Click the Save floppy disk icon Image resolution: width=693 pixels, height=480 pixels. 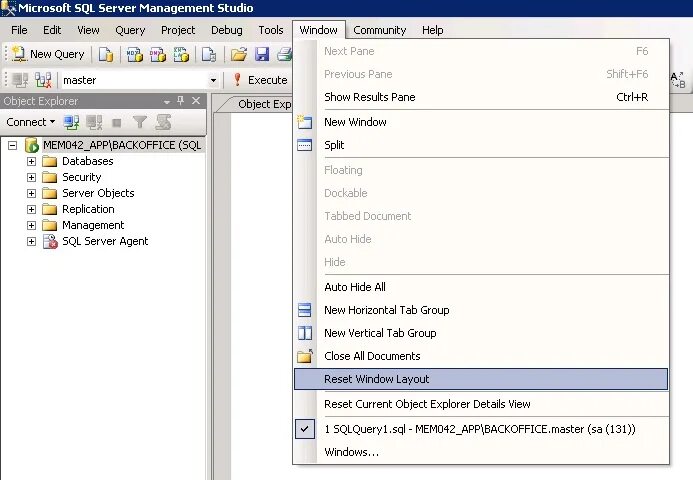click(262, 54)
